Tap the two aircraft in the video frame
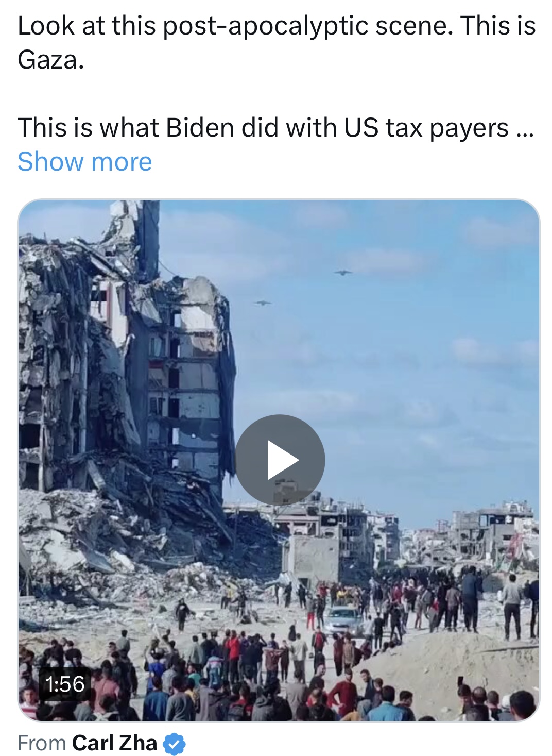 (303, 288)
